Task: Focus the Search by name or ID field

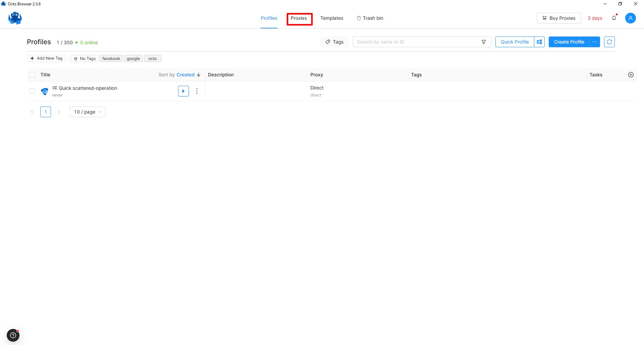Action: 415,42
